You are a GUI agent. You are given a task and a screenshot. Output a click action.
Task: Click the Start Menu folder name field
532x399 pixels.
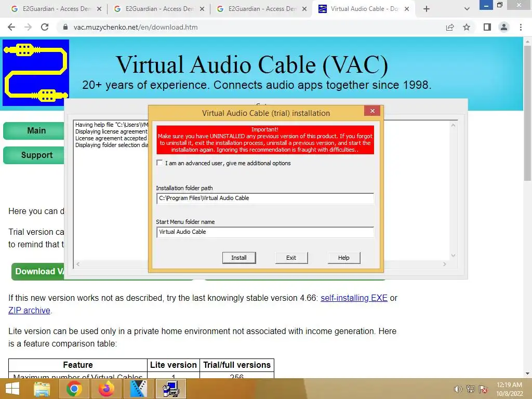[265, 232]
